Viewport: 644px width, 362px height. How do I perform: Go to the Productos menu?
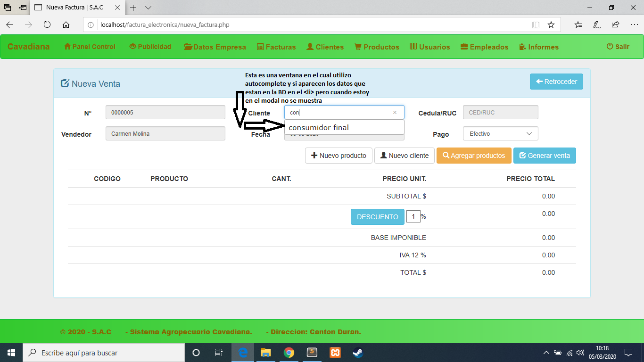(x=377, y=47)
